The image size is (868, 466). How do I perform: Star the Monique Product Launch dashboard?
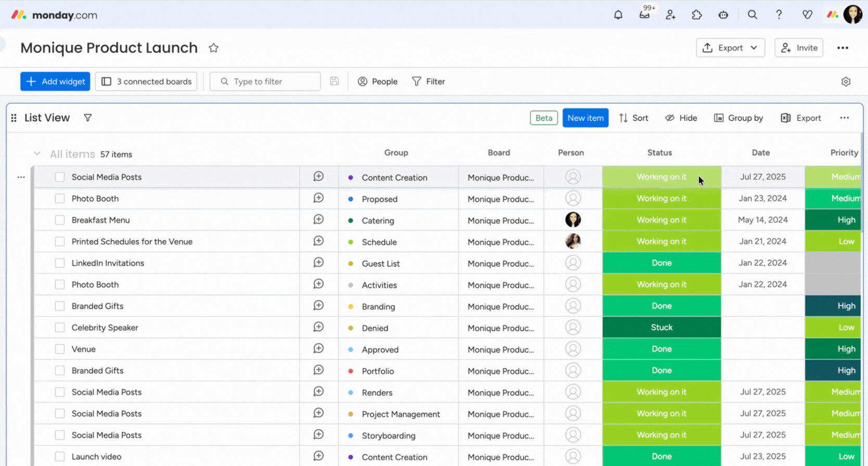pos(213,48)
